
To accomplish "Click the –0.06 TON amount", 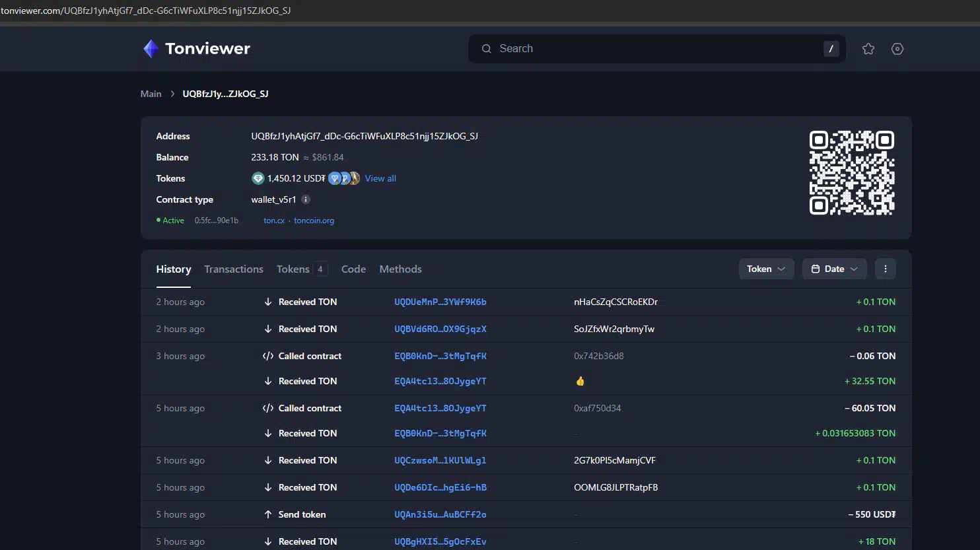I will 872,356.
